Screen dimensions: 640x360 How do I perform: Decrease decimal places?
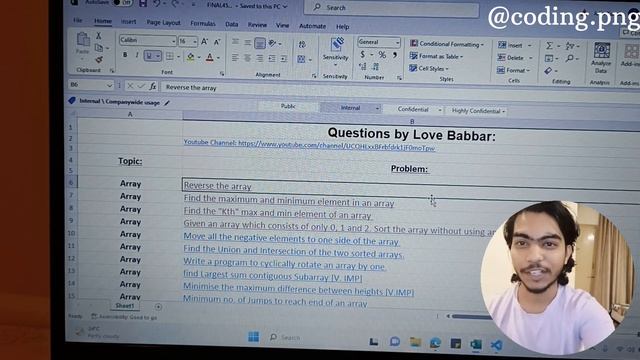tap(376, 67)
